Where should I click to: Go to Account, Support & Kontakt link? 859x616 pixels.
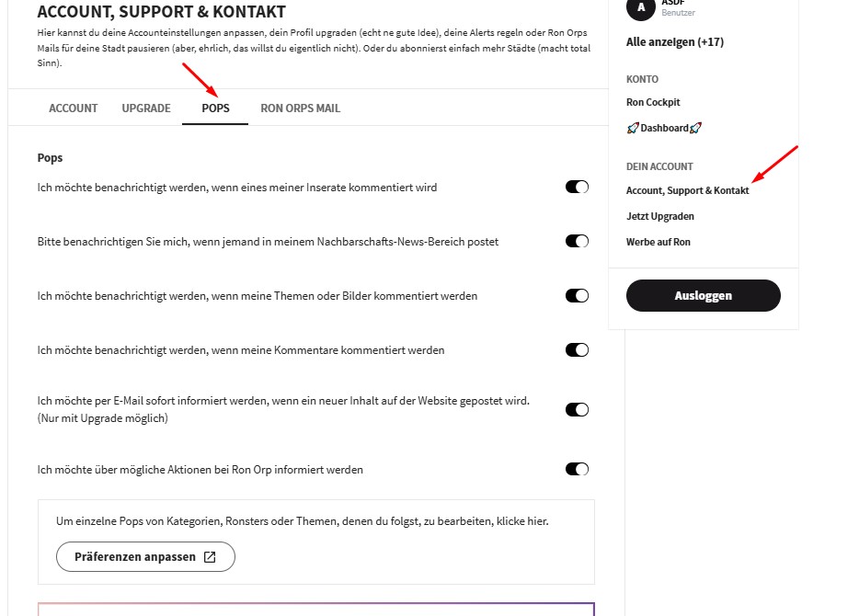[x=687, y=191]
